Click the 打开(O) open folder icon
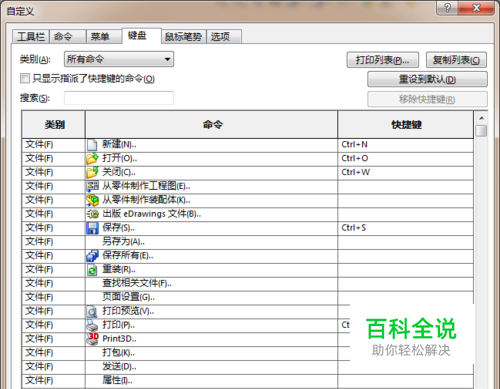Screen dimensions: 500x389 tap(92, 159)
